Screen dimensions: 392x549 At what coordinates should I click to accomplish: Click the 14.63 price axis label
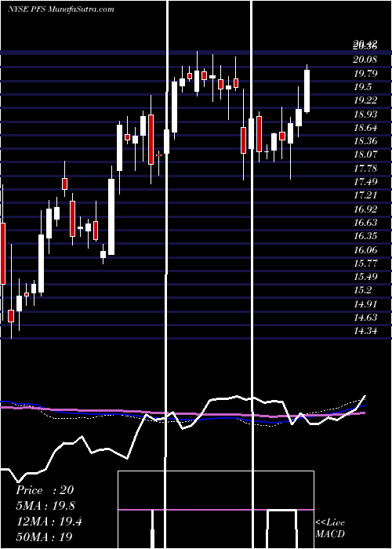pos(365,317)
